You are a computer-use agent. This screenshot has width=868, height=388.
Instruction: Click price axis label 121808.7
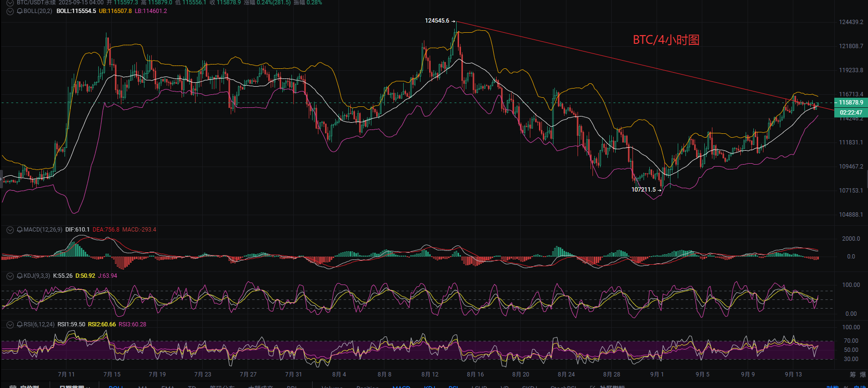click(851, 46)
